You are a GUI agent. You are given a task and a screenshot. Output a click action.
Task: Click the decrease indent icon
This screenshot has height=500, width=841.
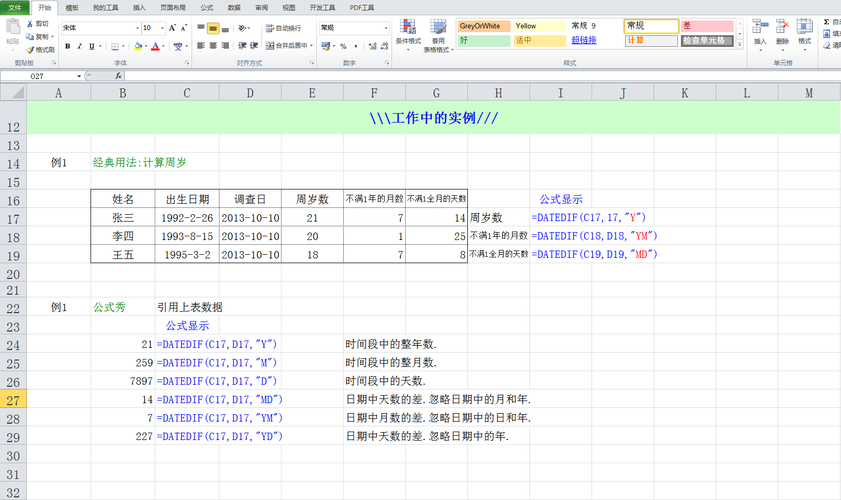click(x=242, y=46)
